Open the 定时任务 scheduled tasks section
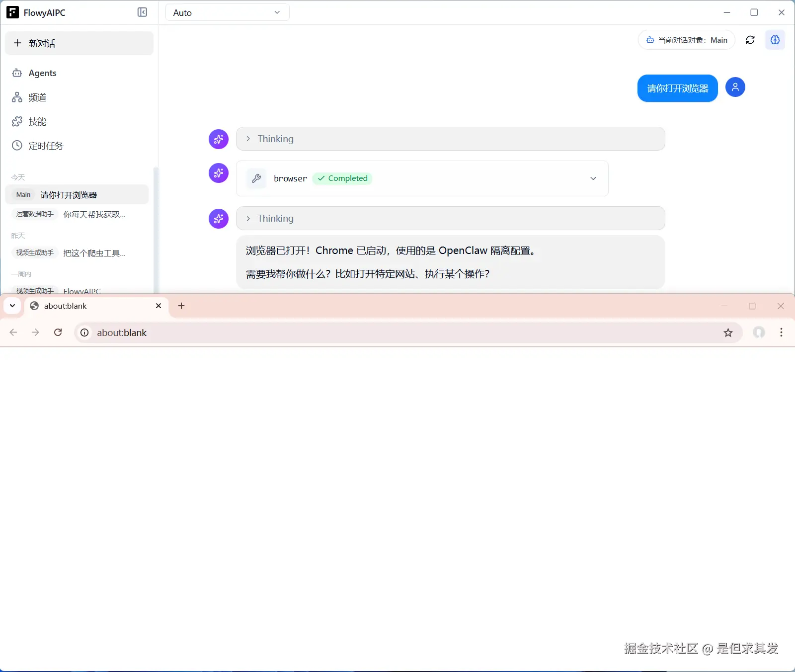The height and width of the screenshot is (672, 795). click(79, 146)
